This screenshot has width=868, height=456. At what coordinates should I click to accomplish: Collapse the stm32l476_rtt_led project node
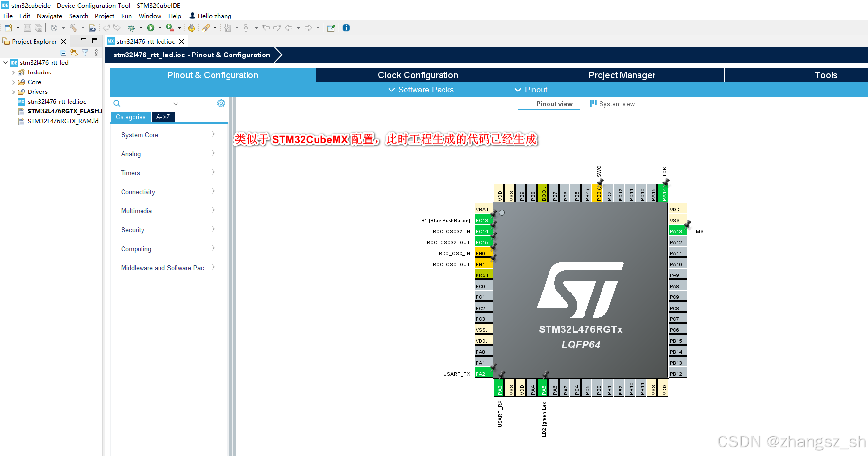point(5,63)
